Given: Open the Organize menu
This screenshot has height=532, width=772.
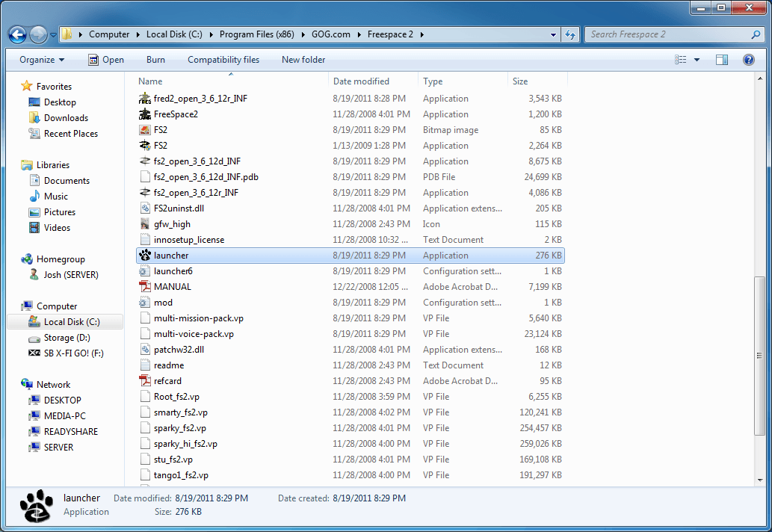Looking at the screenshot, I should point(42,60).
